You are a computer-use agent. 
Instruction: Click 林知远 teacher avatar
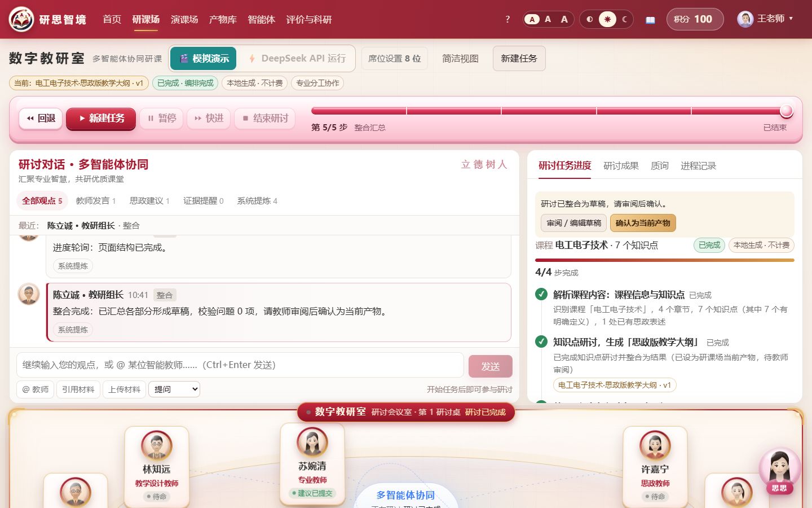pos(157,445)
